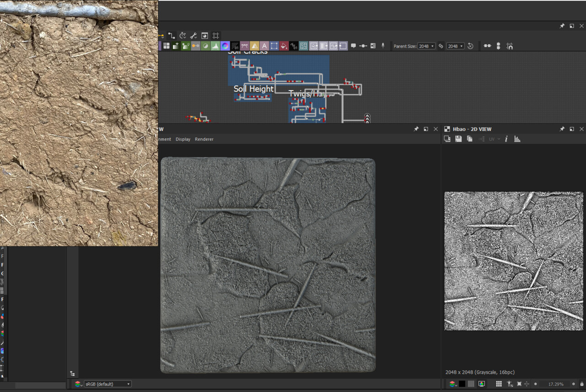Screen dimensions: 586x392
Task: Select the black background color swatch
Action: pyautogui.click(x=462, y=384)
